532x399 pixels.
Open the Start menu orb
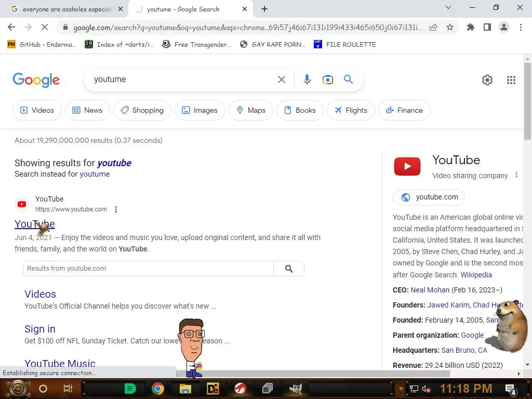click(18, 389)
